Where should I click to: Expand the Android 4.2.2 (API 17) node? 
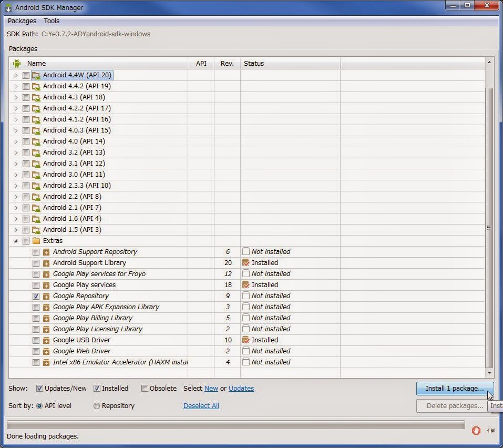(16, 108)
